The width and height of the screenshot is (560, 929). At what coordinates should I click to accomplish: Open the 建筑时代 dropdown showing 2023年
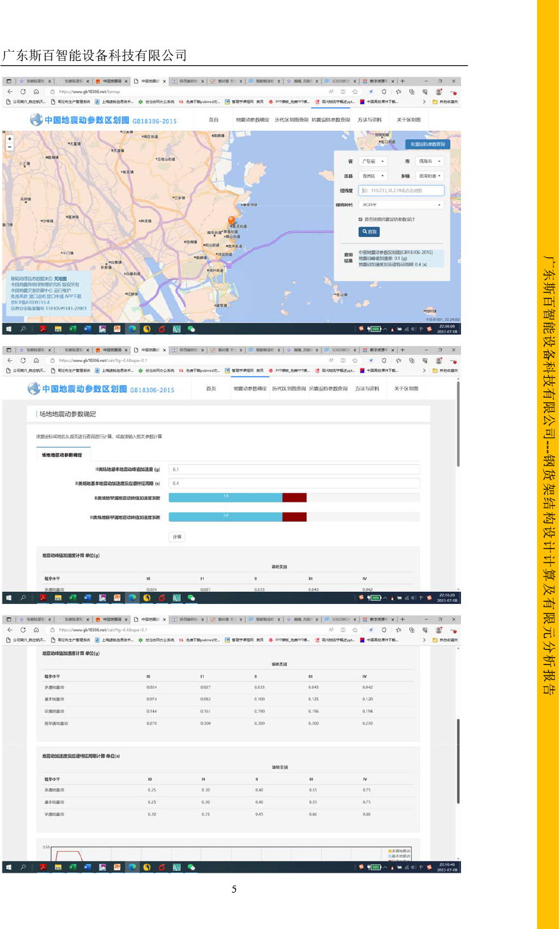point(401,205)
